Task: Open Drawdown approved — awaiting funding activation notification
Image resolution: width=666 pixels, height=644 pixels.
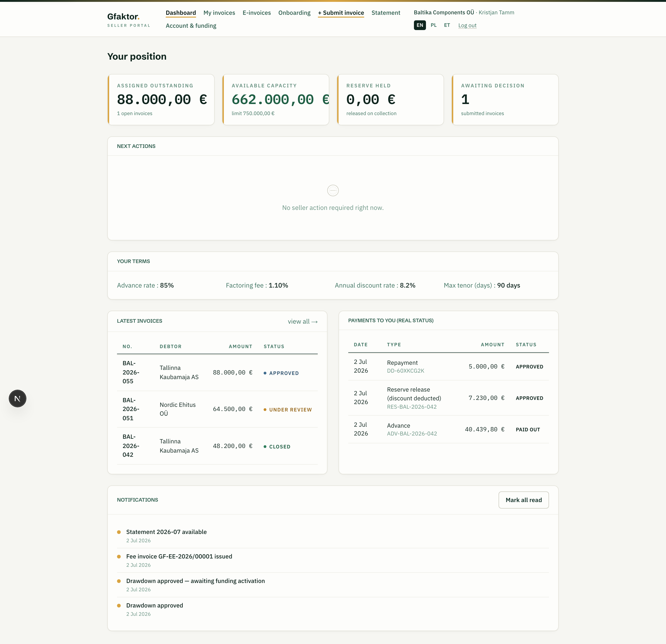Action: (195, 581)
